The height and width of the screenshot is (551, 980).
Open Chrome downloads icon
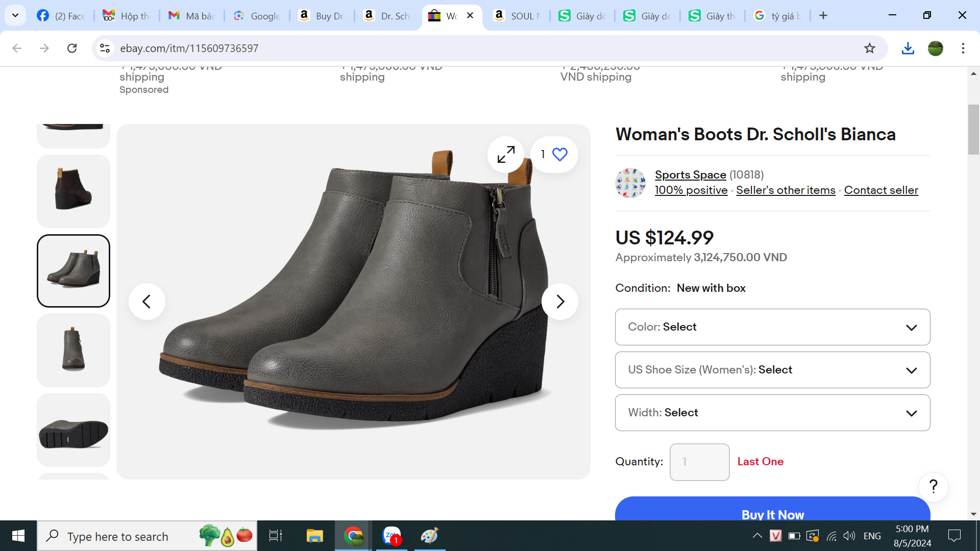[x=908, y=48]
